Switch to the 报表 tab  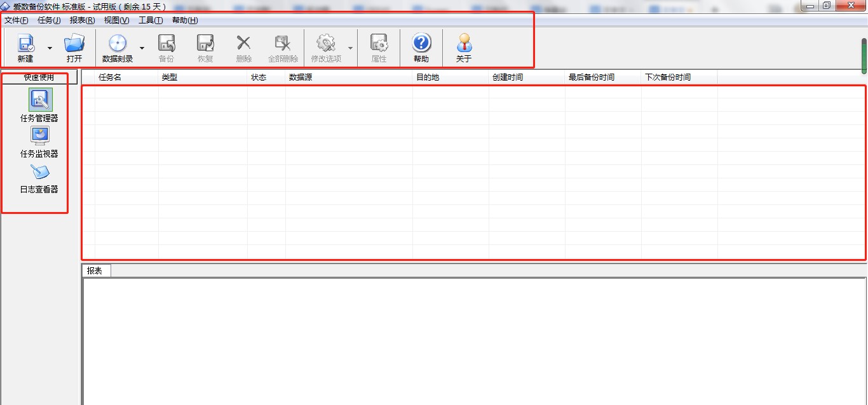click(95, 270)
